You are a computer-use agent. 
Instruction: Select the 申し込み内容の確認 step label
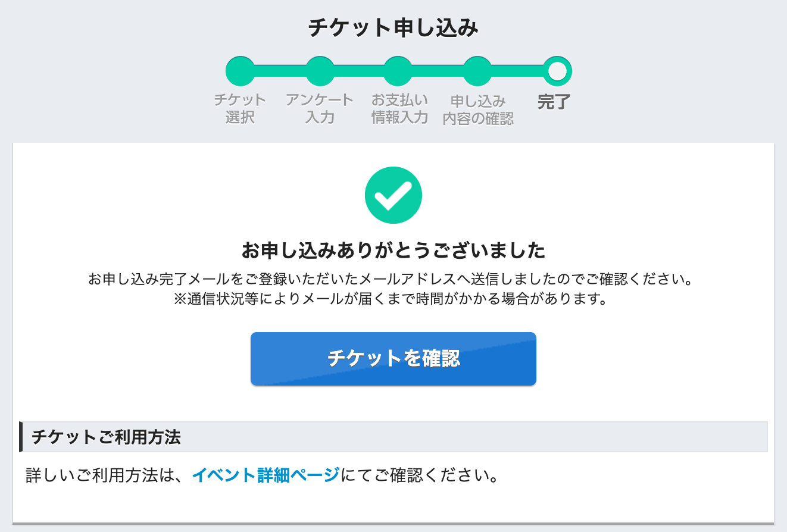click(478, 110)
